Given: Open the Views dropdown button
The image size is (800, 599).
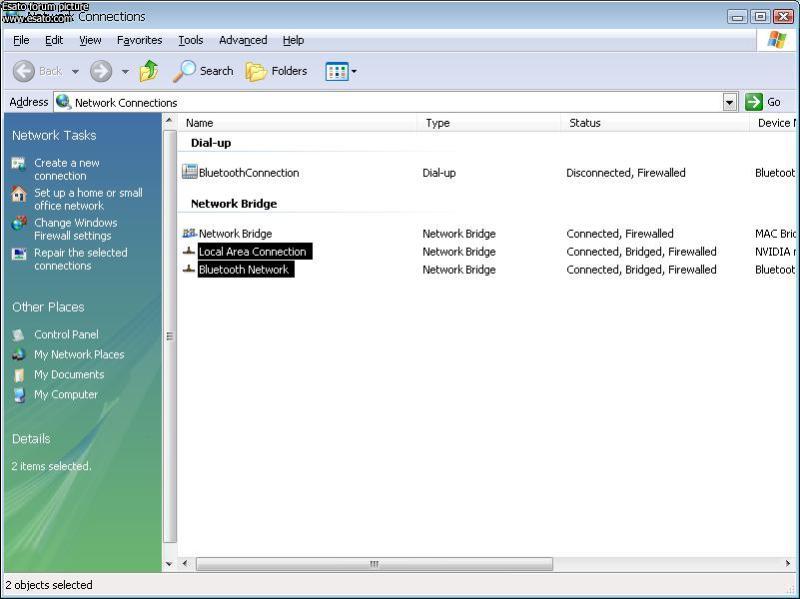Looking at the screenshot, I should point(341,71).
